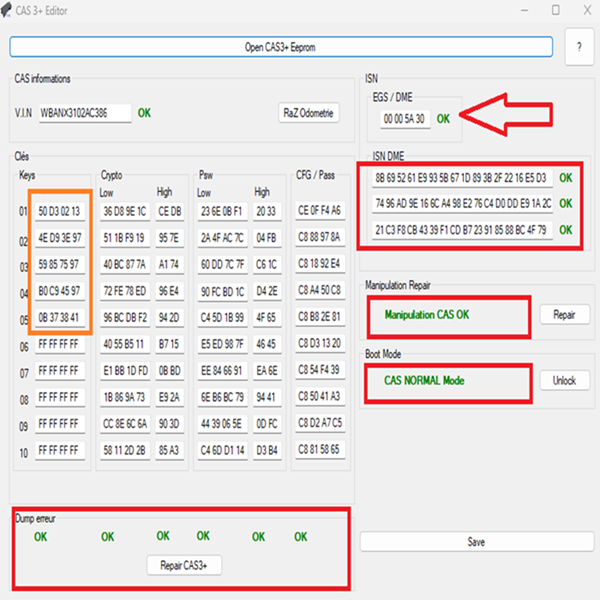
Task: Select Psw Low field 6E B6 BC 79
Action: 222,397
